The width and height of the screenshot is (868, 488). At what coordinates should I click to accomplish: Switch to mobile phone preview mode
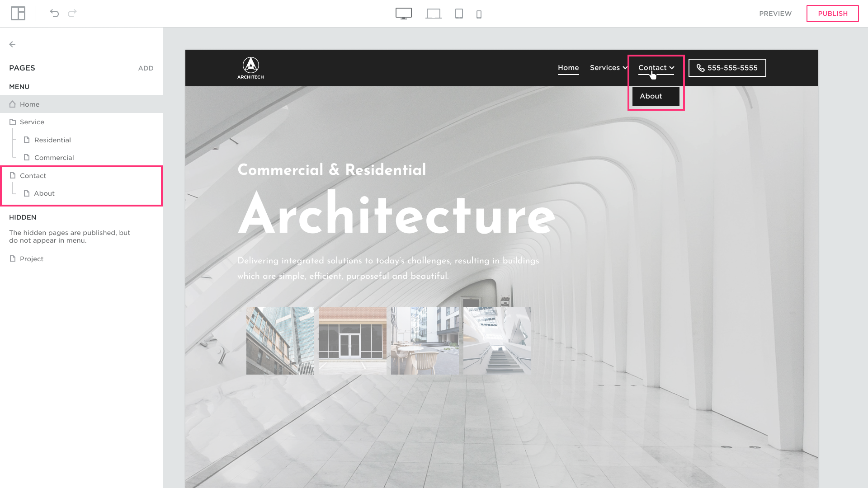[479, 14]
